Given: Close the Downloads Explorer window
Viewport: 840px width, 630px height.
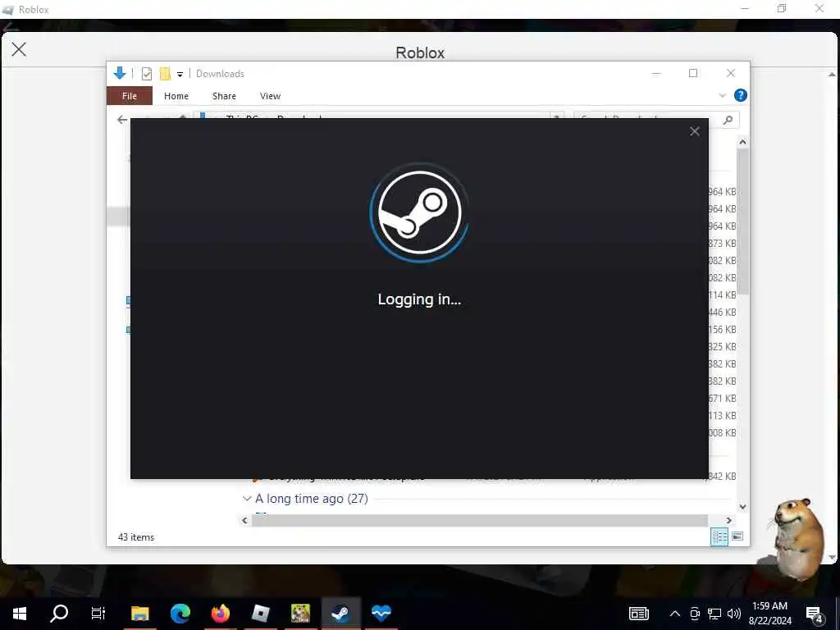Looking at the screenshot, I should click(x=731, y=73).
